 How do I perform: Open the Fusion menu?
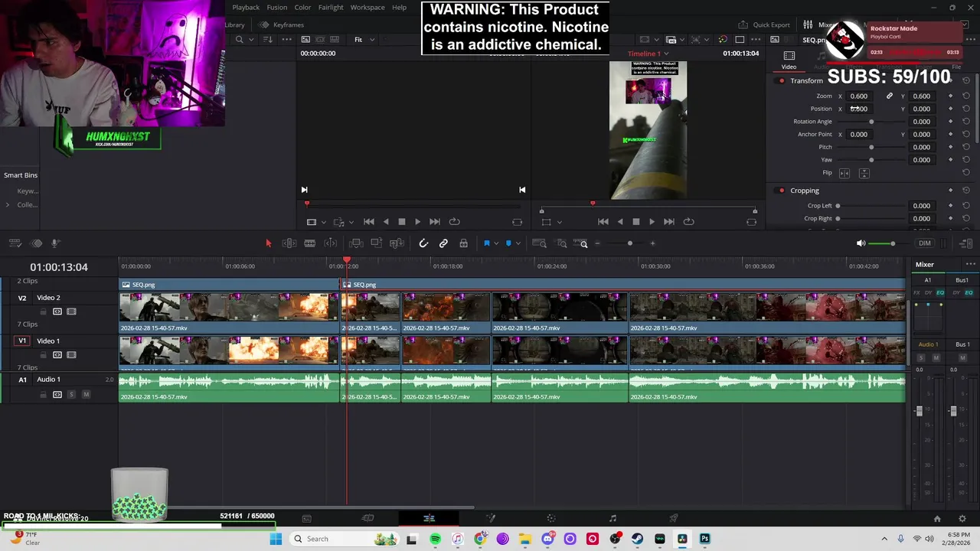(x=277, y=8)
